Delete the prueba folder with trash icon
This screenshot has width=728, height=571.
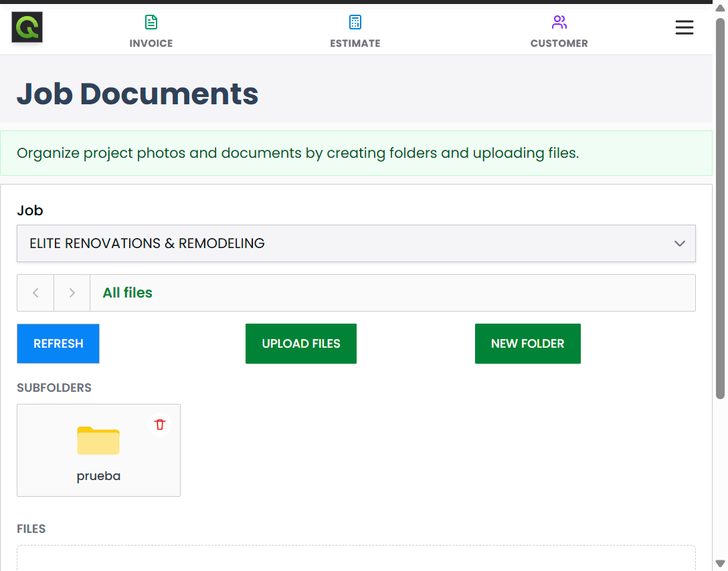[x=160, y=425]
